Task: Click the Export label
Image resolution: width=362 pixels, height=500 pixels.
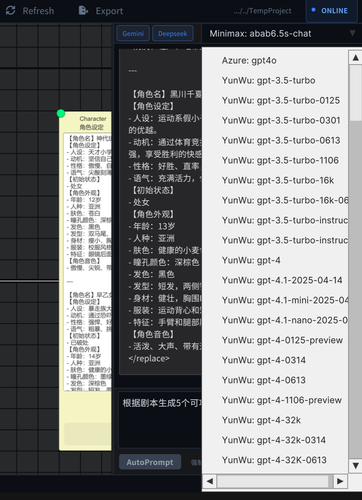Action: [x=109, y=11]
